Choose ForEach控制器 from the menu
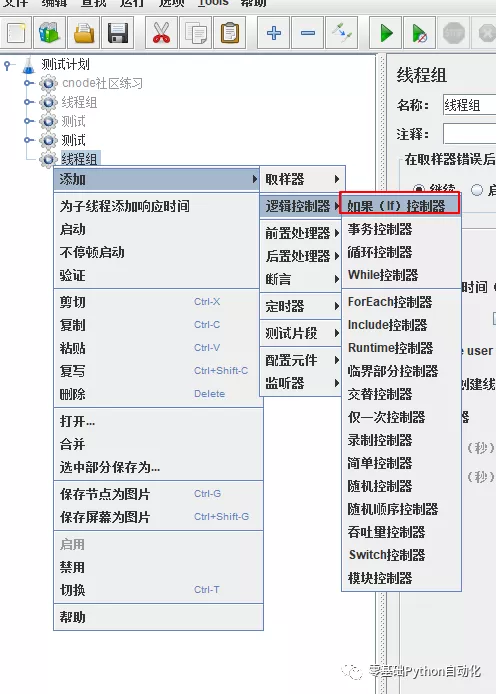 [x=401, y=302]
